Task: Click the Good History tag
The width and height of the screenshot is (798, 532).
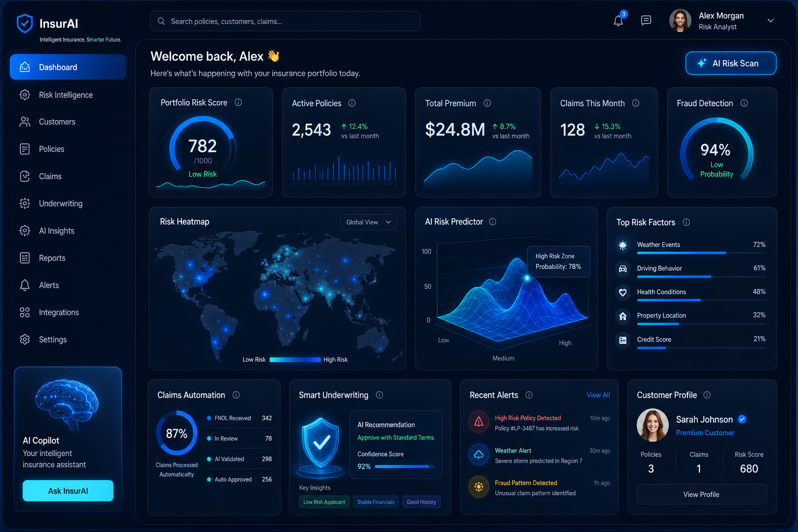Action: (x=421, y=502)
